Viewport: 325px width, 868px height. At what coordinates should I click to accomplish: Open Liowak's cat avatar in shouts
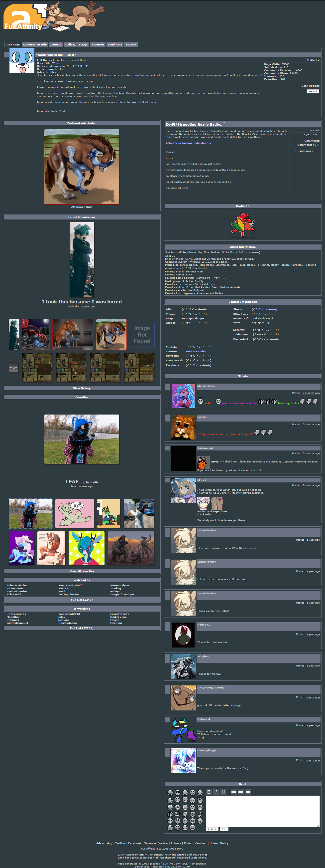coord(183,427)
